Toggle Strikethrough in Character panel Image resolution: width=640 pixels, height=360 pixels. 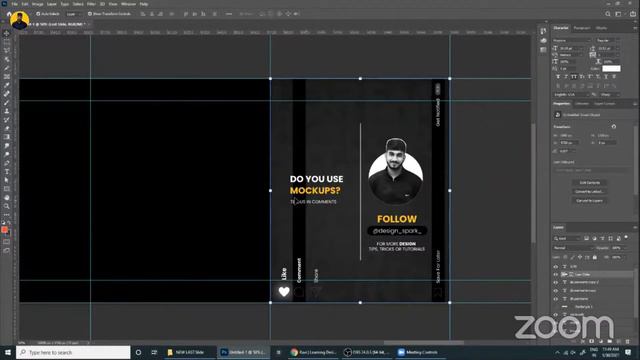[614, 77]
